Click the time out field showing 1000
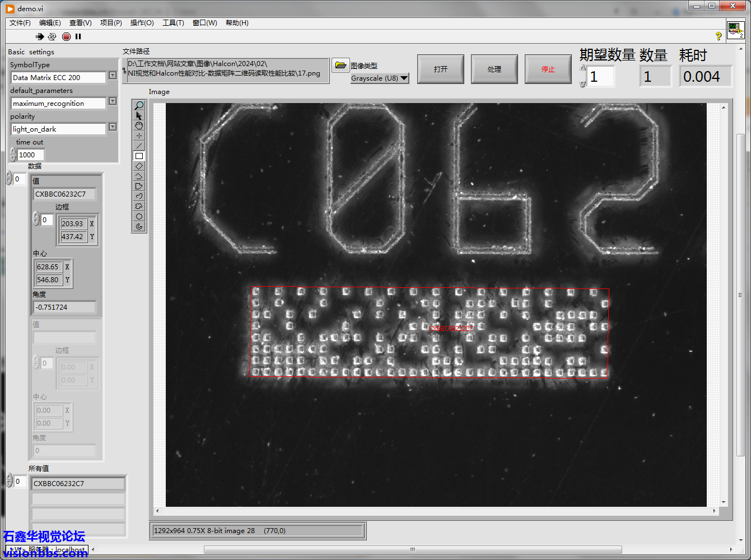Screen dimensions: 751x560 [x=31, y=155]
